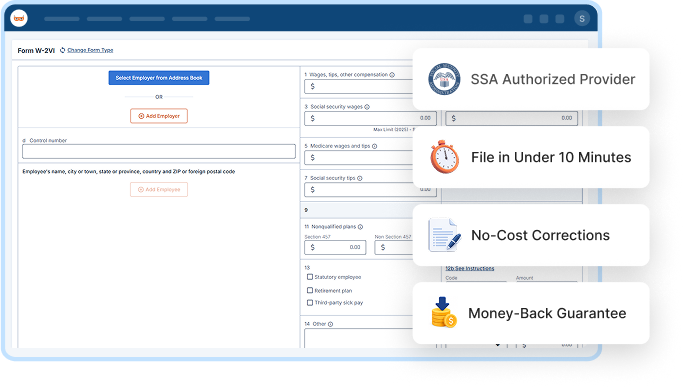Click the stopwatch icon on File in Under 10 Minutes

[x=444, y=157]
